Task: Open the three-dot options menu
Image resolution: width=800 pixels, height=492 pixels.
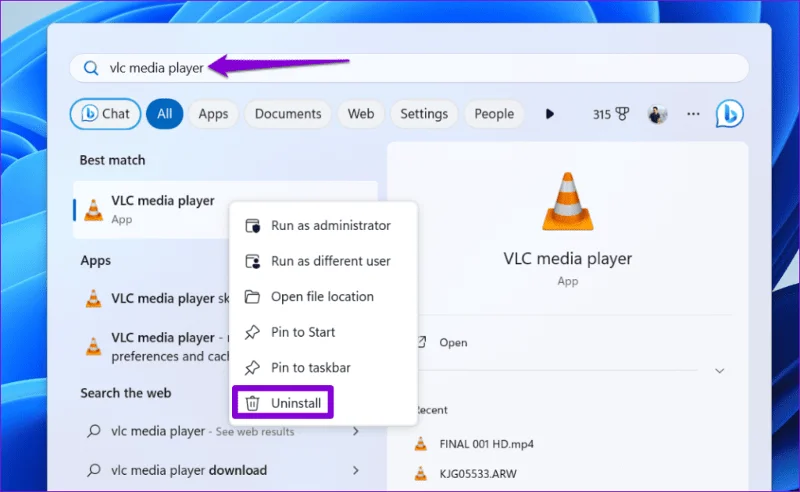Action: (693, 114)
